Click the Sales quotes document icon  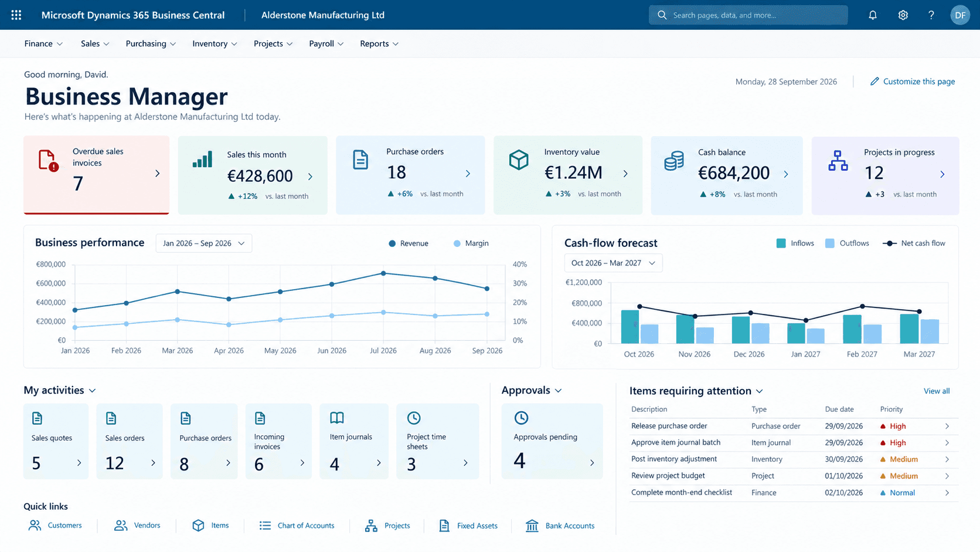tap(37, 418)
